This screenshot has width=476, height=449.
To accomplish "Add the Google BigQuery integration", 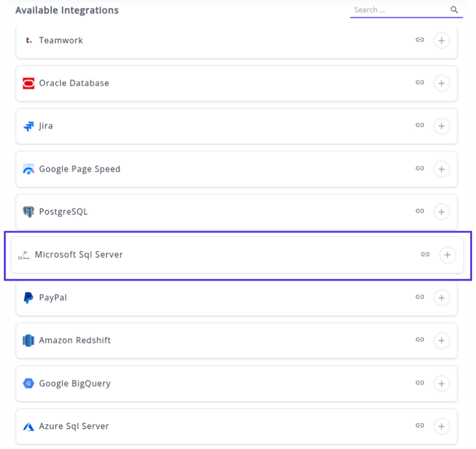I will [x=441, y=383].
